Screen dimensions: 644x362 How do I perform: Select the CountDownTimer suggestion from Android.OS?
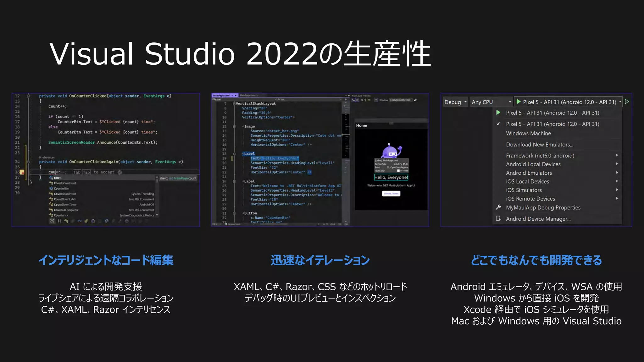click(x=103, y=204)
